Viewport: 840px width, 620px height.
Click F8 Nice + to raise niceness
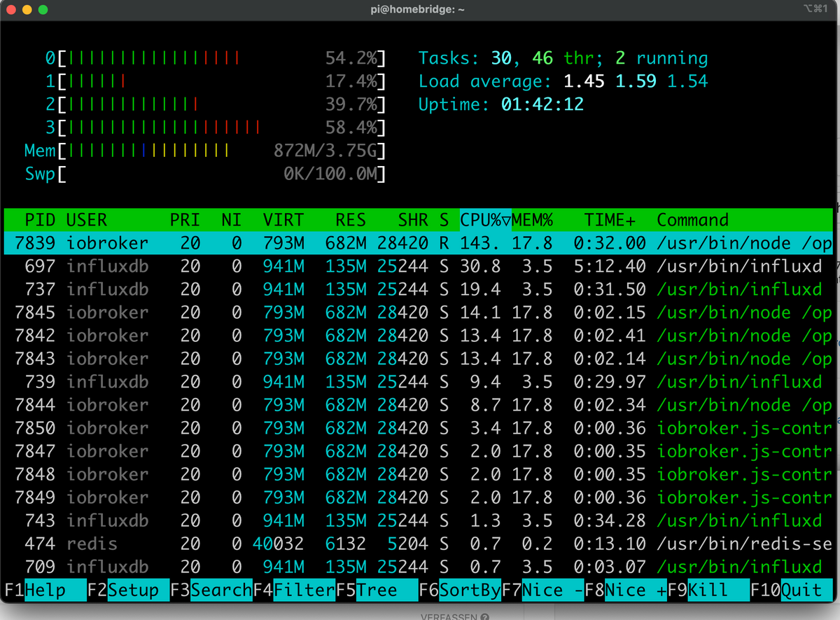coord(626,590)
